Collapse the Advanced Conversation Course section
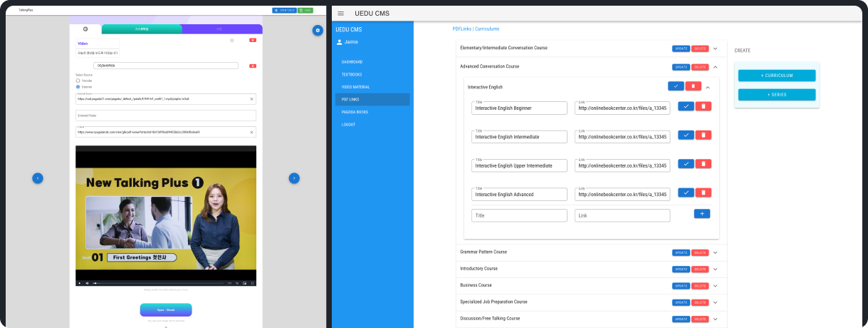 point(715,67)
